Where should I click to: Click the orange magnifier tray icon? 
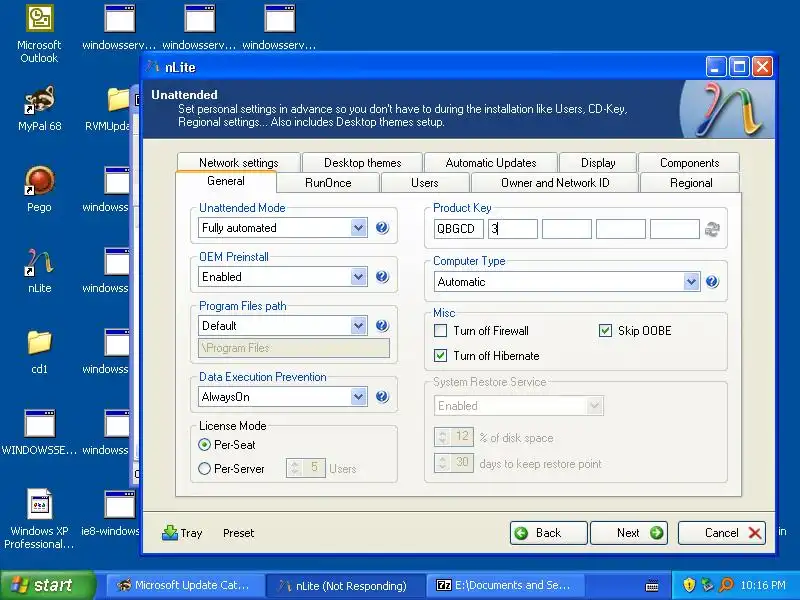click(x=726, y=585)
